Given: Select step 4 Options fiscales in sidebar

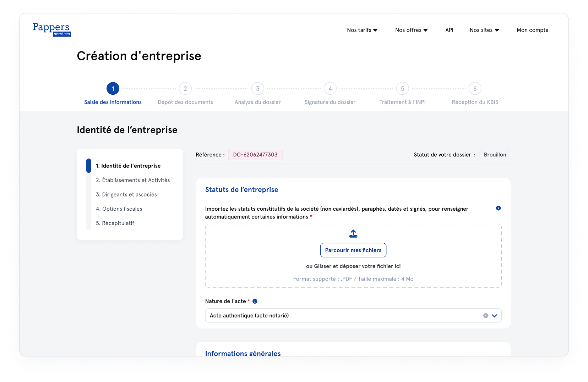Looking at the screenshot, I should coord(119,209).
